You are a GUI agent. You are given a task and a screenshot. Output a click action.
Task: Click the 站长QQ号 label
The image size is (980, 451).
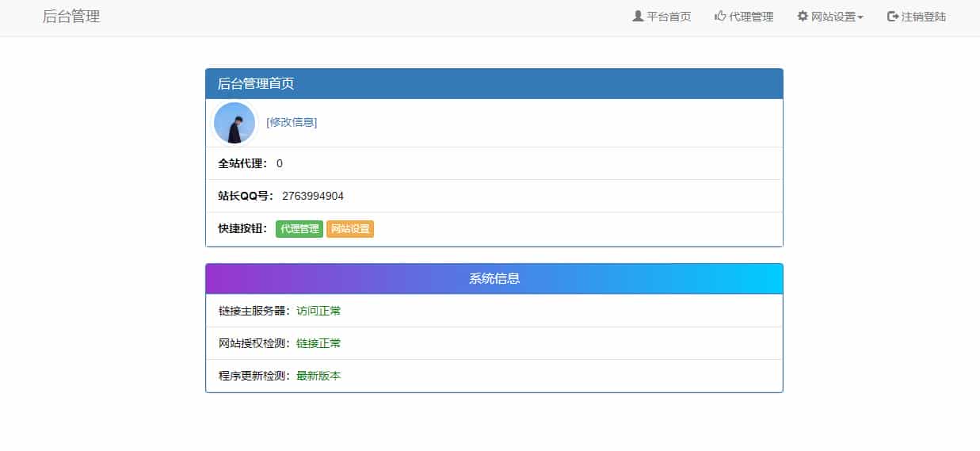pos(246,196)
